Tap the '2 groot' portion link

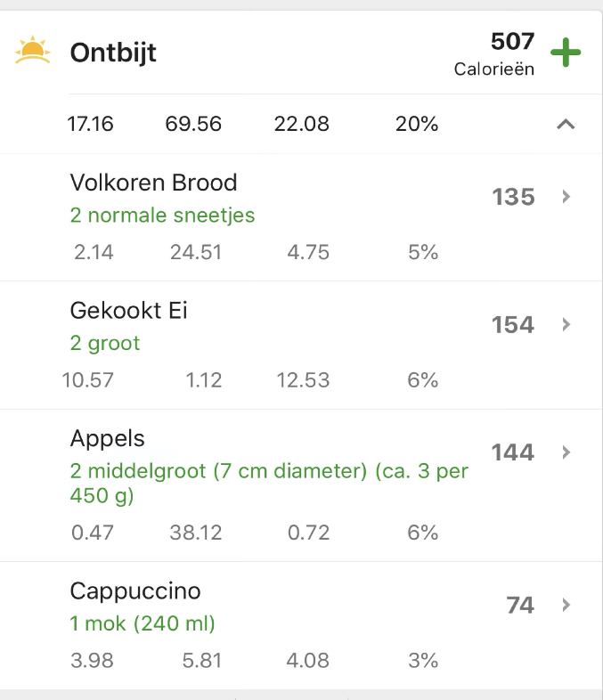pyautogui.click(x=105, y=343)
